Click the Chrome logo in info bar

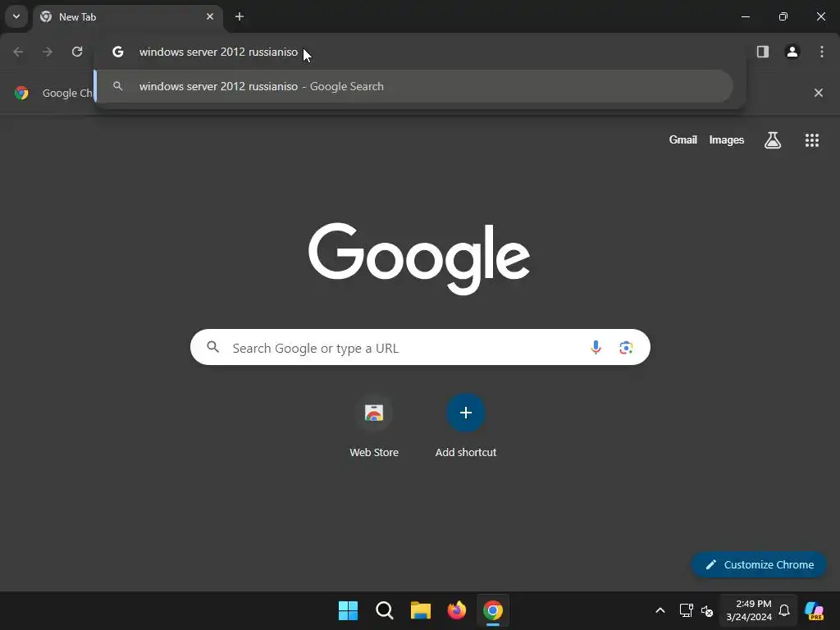21,93
